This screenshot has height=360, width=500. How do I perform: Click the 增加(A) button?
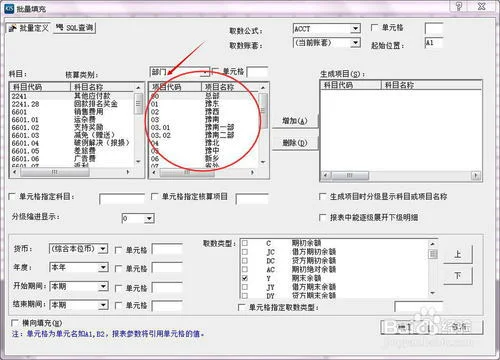(x=295, y=121)
